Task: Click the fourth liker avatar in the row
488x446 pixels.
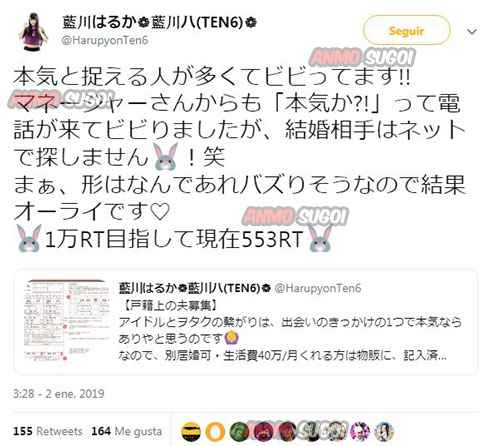Action: pyautogui.click(x=263, y=431)
